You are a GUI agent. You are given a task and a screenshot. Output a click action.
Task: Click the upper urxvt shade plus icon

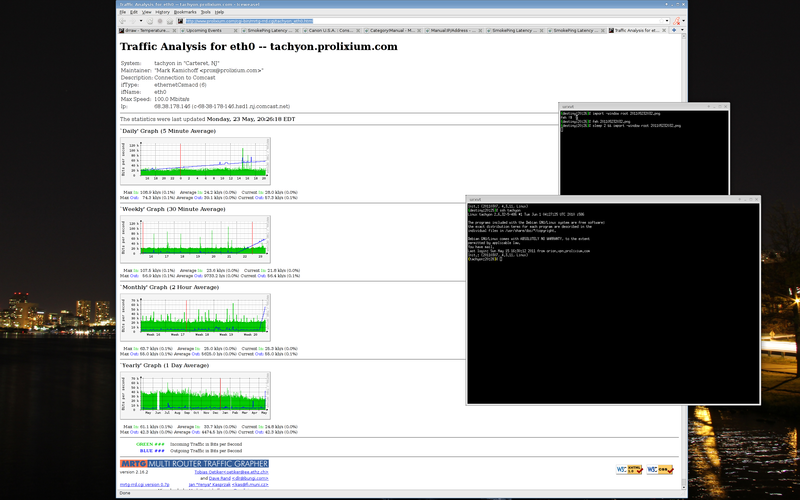[709, 107]
